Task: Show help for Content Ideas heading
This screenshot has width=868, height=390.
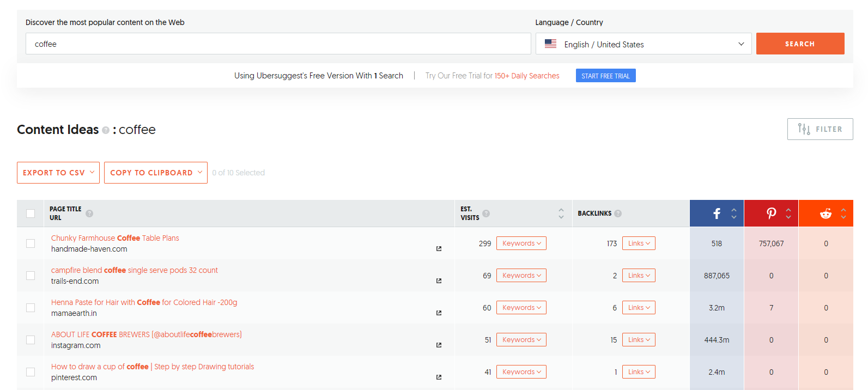Action: [x=106, y=130]
